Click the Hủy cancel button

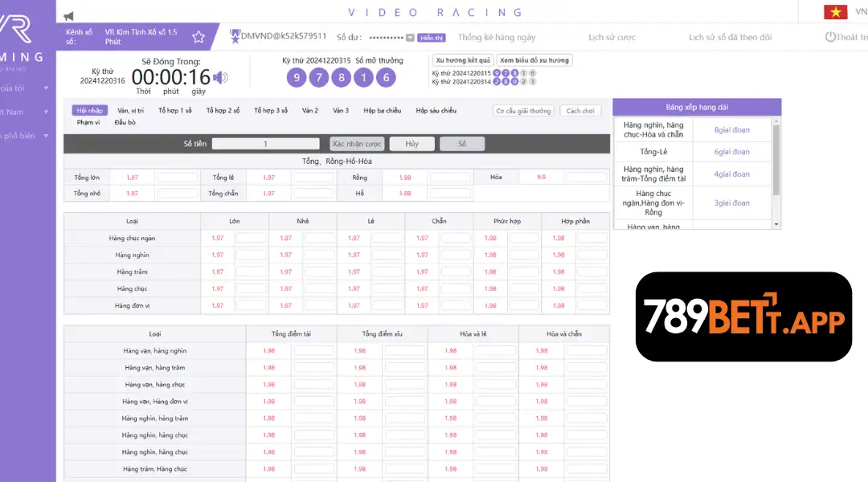tap(411, 144)
